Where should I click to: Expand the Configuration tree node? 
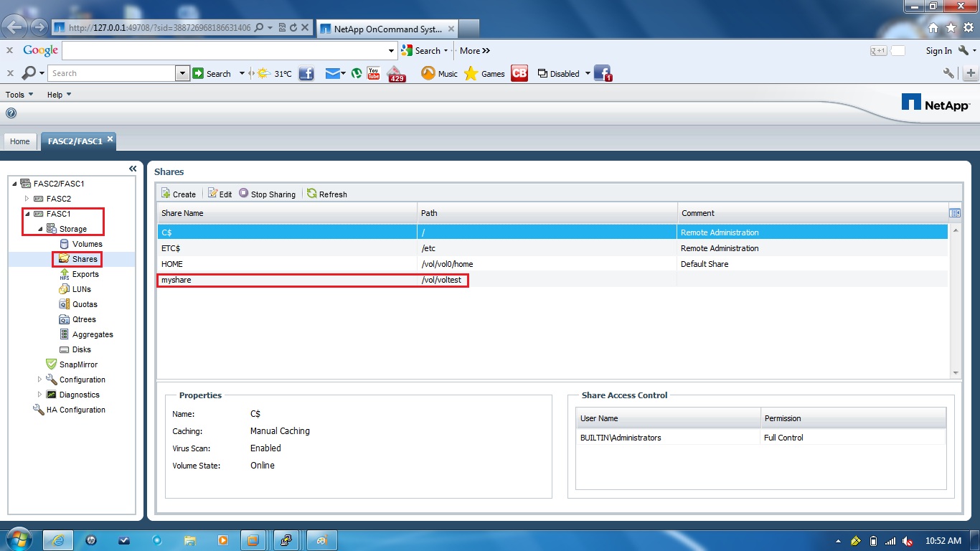tap(40, 380)
